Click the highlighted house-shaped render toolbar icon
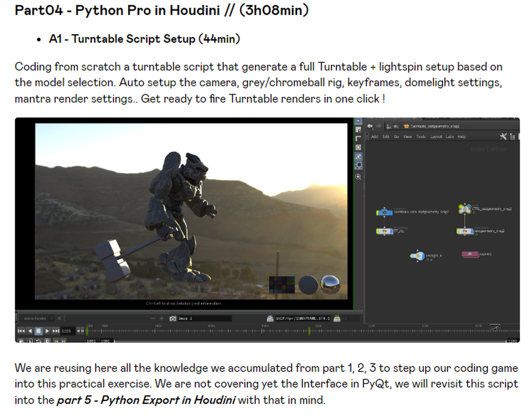Screen dimensions: 532x416 click(358, 156)
